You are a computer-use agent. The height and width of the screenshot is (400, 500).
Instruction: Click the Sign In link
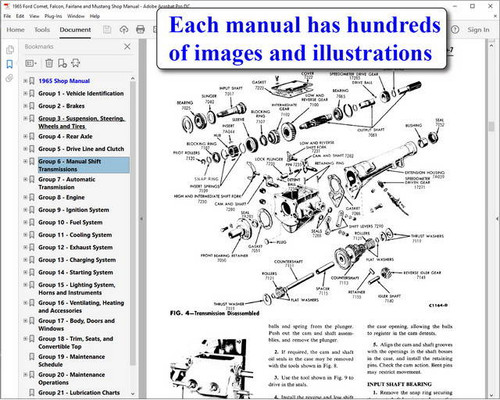478,30
